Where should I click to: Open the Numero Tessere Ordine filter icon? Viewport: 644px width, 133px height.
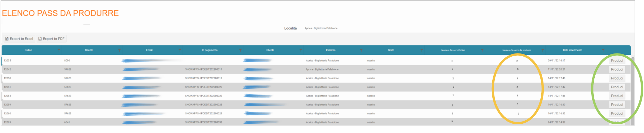482,50
